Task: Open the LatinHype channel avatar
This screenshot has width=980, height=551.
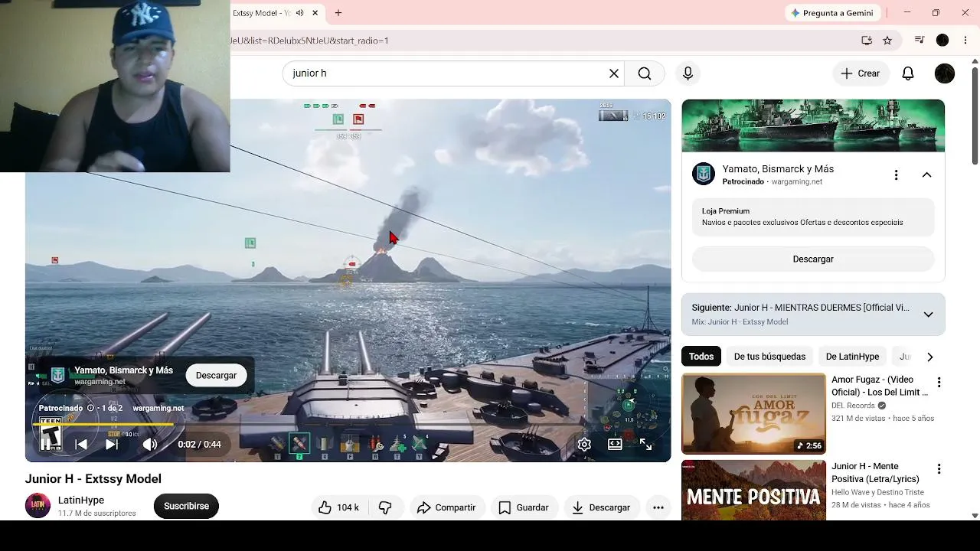Action: pos(38,506)
